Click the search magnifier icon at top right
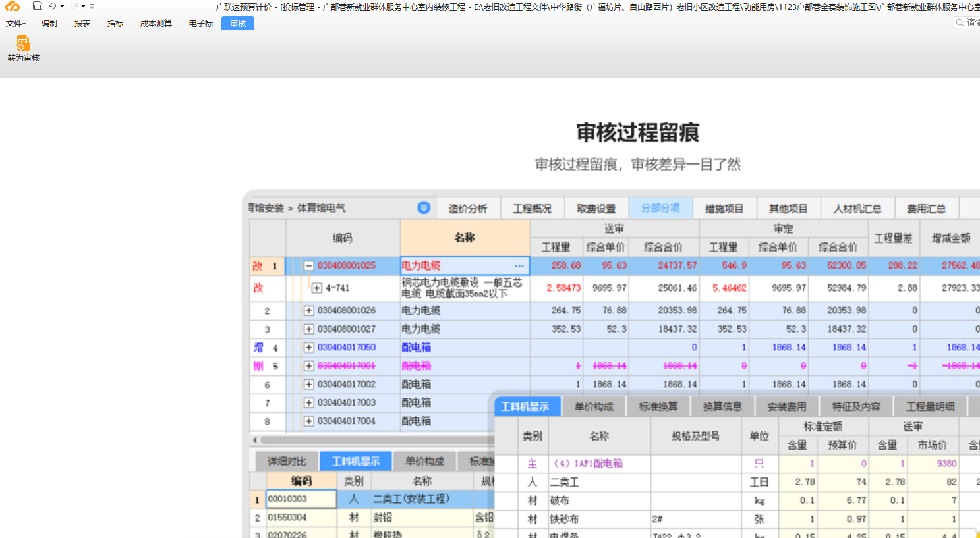The height and width of the screenshot is (538, 980). point(960,23)
